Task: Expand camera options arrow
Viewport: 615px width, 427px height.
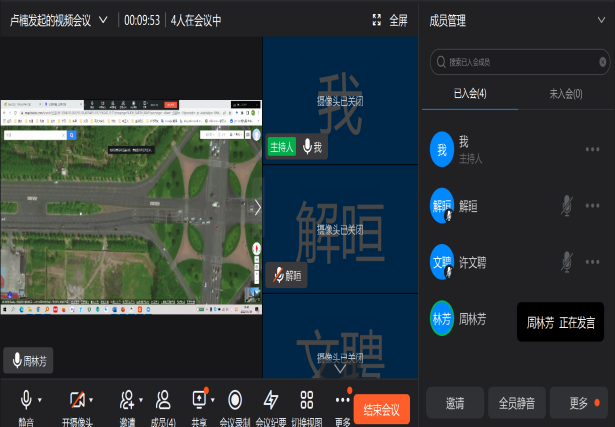Action: click(91, 400)
